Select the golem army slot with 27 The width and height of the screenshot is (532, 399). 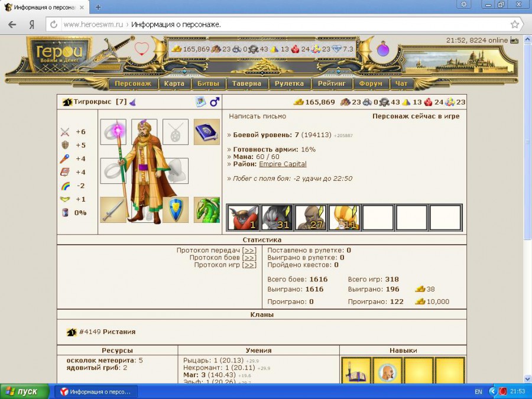coord(310,218)
